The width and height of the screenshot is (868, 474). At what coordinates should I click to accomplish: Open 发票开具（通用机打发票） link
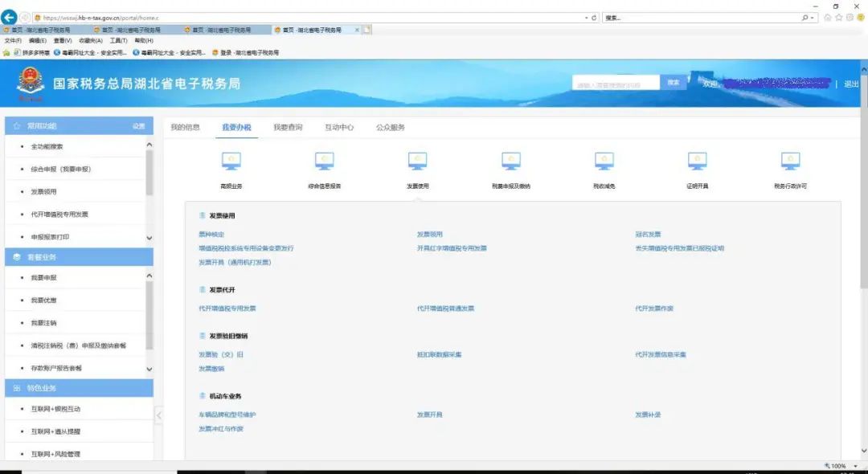235,262
